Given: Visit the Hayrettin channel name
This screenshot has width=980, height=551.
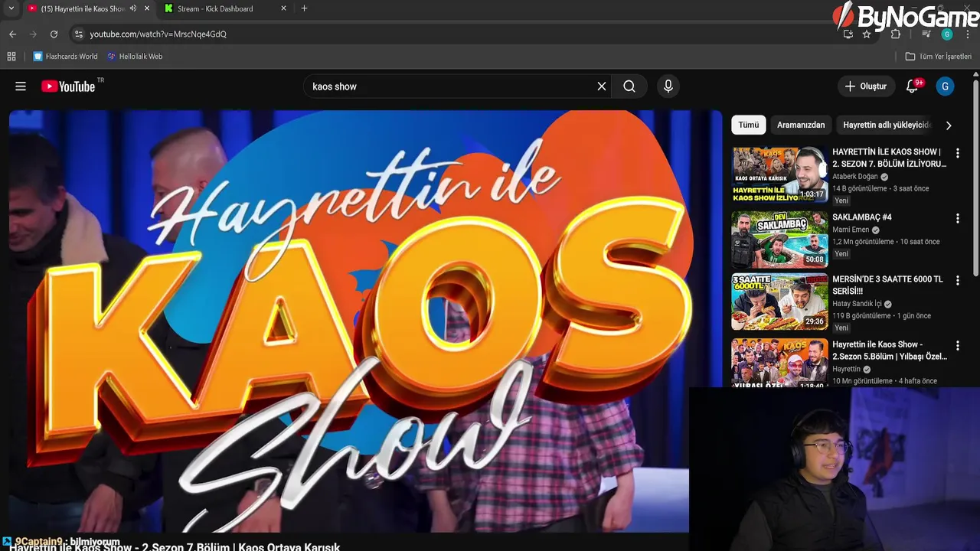Looking at the screenshot, I should (846, 369).
